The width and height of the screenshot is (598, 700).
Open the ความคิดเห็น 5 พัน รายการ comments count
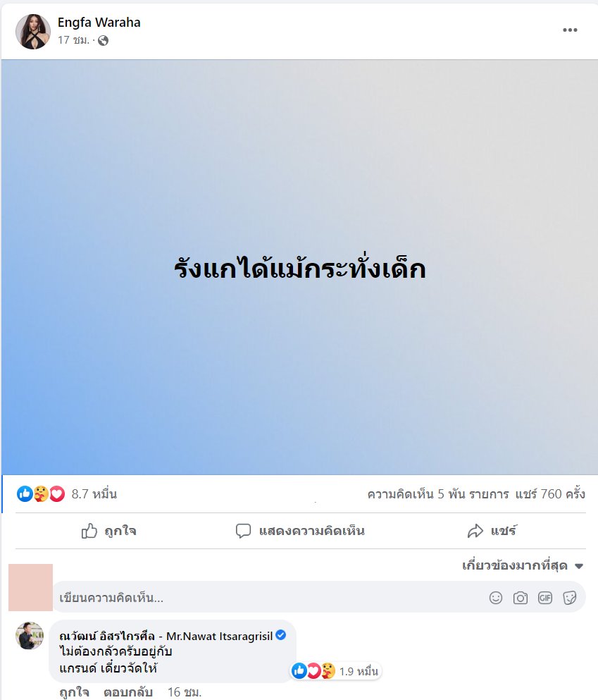438,493
